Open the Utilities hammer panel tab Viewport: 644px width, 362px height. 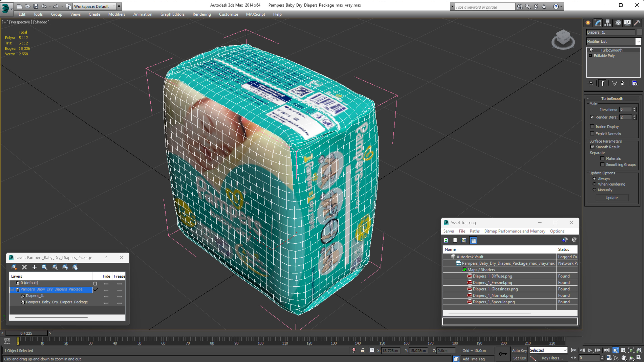coord(637,23)
